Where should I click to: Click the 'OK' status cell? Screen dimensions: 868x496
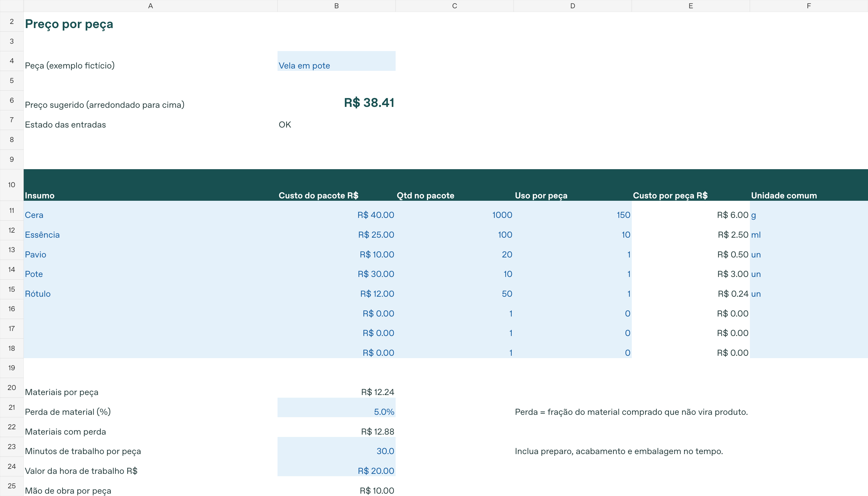[336, 120]
